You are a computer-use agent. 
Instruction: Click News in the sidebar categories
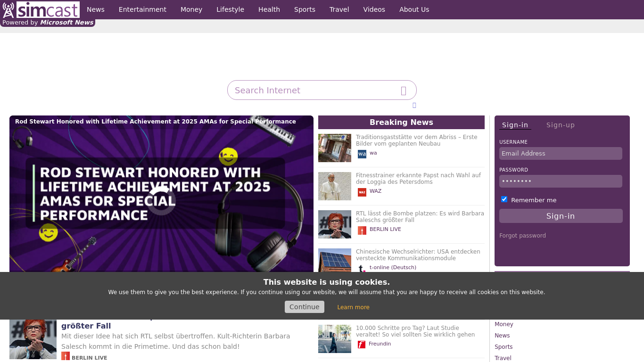[x=502, y=336]
